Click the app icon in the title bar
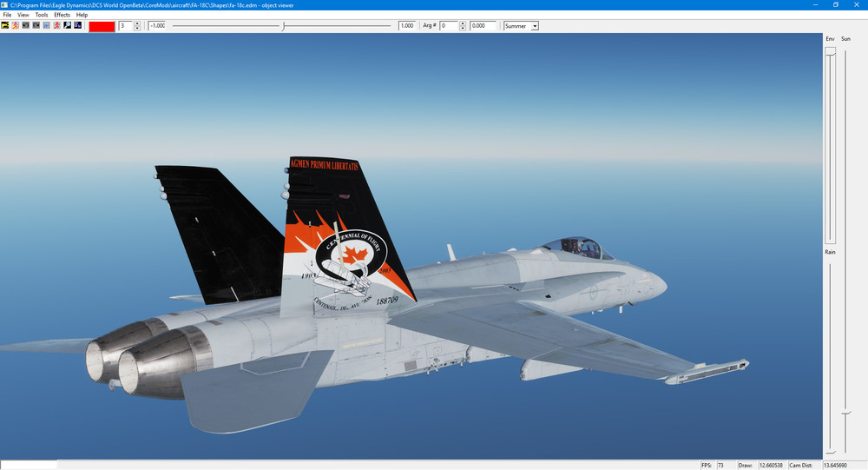Screen dimensions: 868x470 (x=4, y=5)
